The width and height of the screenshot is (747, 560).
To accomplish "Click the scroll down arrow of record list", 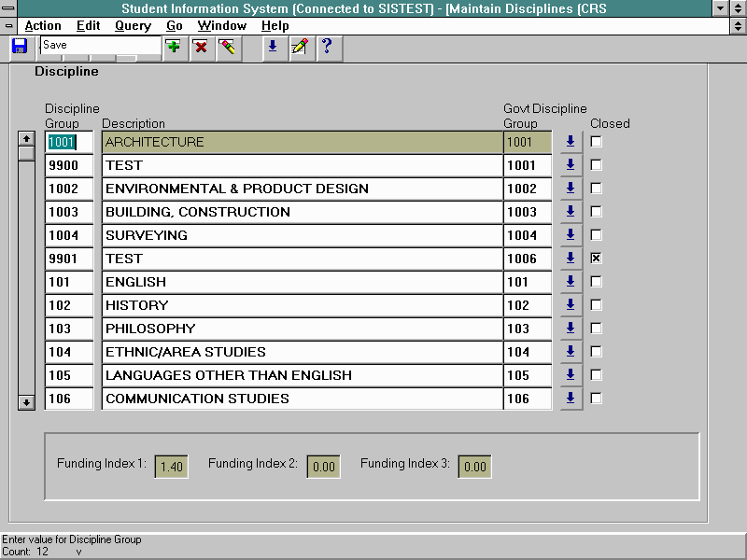I will point(27,402).
